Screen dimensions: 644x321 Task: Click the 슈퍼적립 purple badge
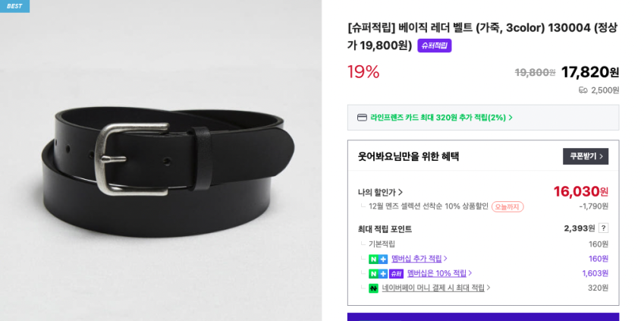[435, 46]
